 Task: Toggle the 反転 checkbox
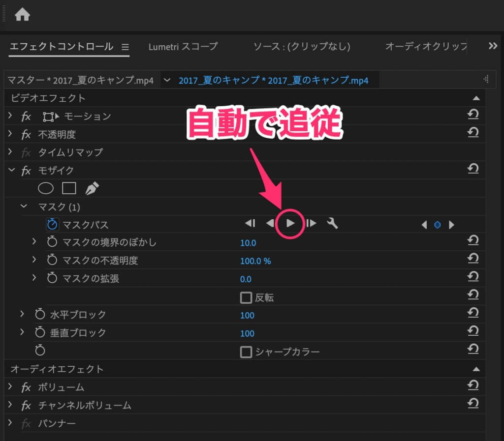[246, 297]
